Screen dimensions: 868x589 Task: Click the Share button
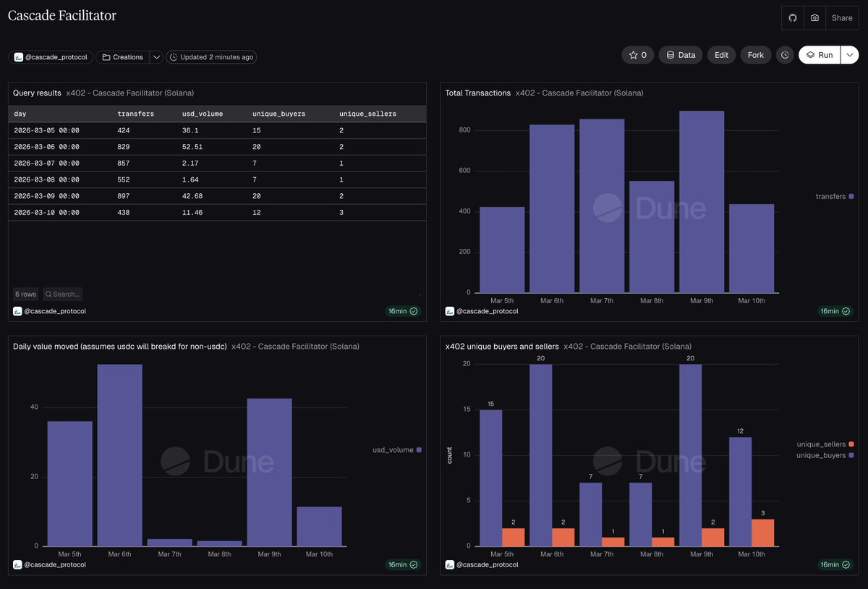842,18
